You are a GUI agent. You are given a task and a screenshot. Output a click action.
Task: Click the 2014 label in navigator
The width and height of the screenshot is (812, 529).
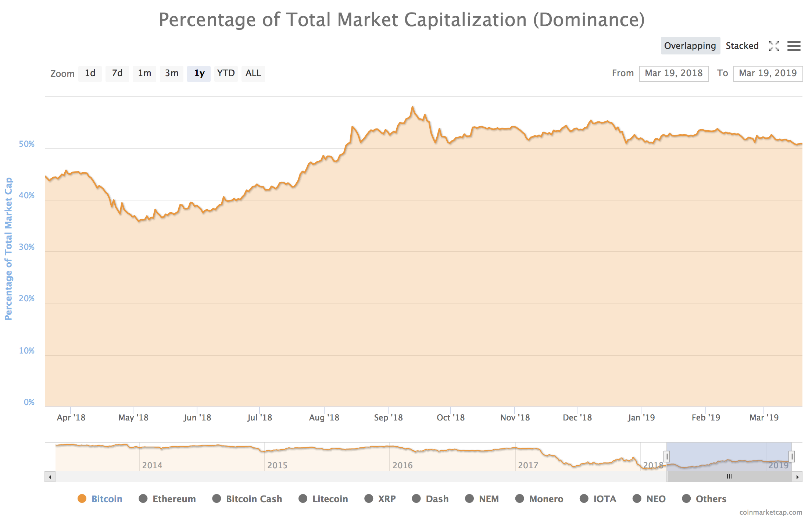pos(152,465)
